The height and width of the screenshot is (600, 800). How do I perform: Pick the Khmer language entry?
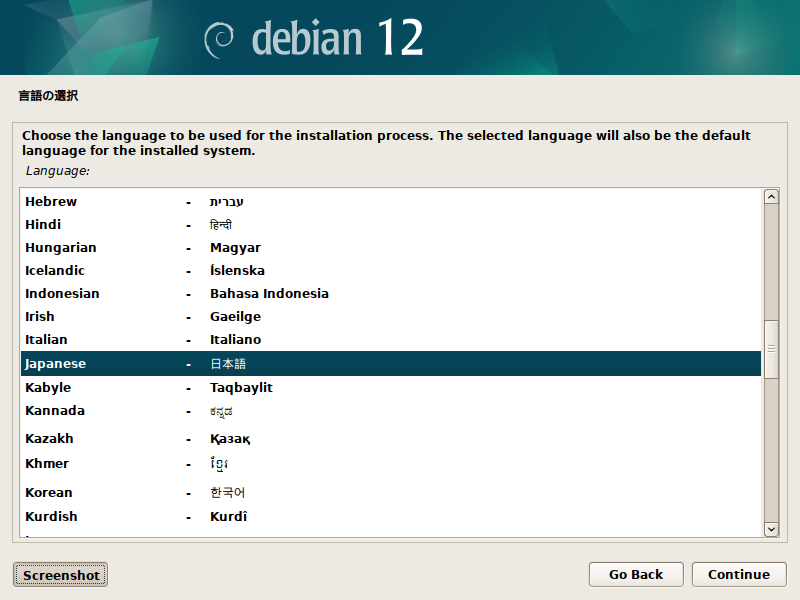click(391, 464)
